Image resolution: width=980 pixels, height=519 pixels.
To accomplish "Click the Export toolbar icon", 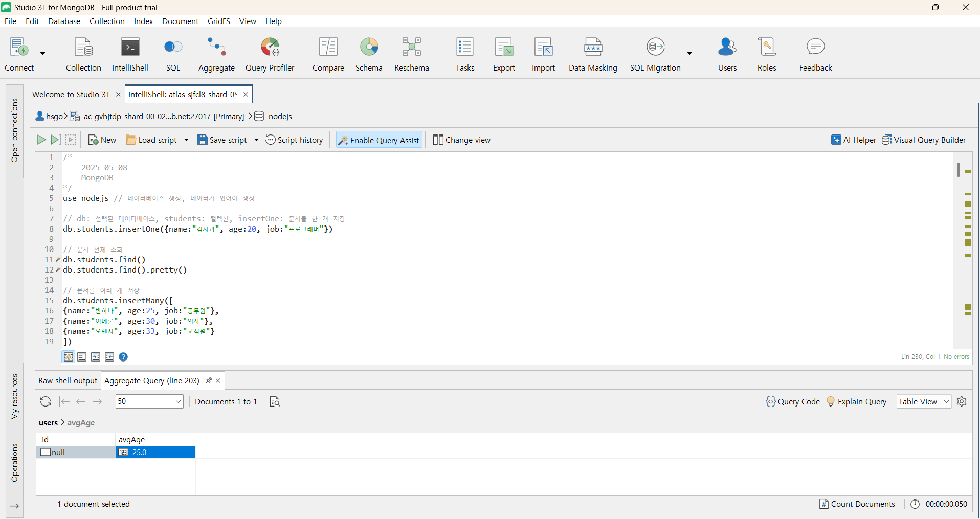I will [x=504, y=54].
